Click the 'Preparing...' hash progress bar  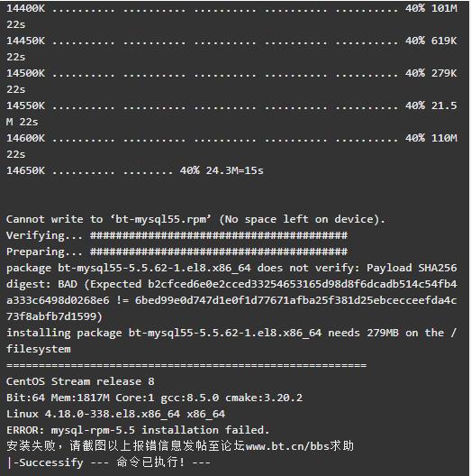point(219,252)
